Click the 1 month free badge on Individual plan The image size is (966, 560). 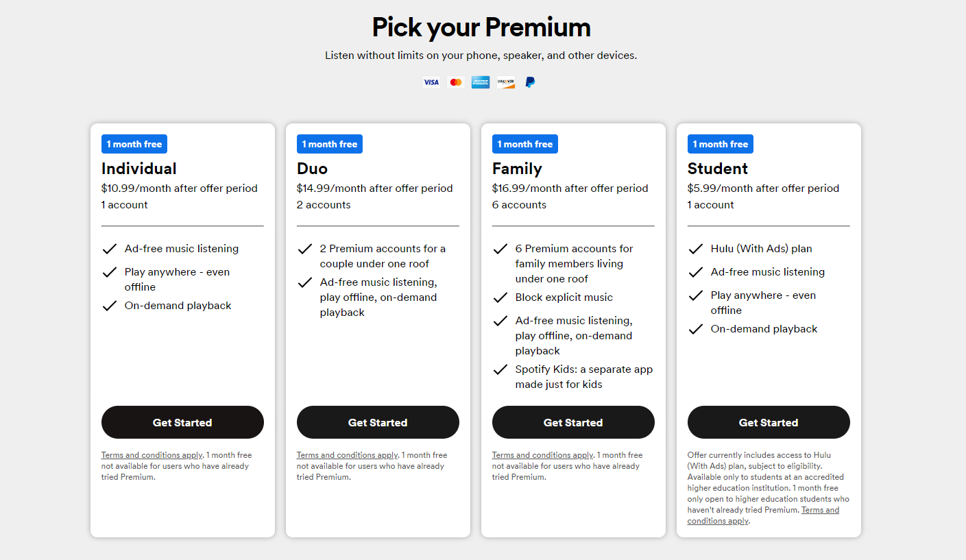pyautogui.click(x=134, y=144)
